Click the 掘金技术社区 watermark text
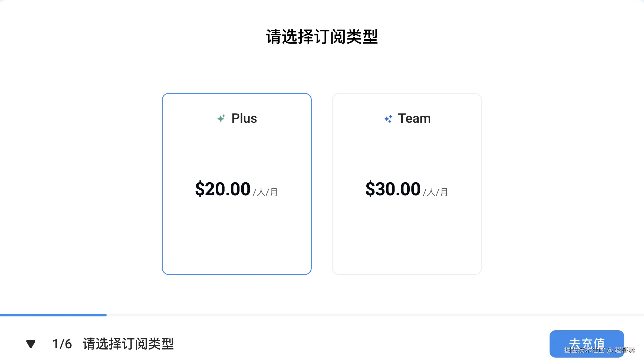The image size is (644, 363). coord(584,350)
